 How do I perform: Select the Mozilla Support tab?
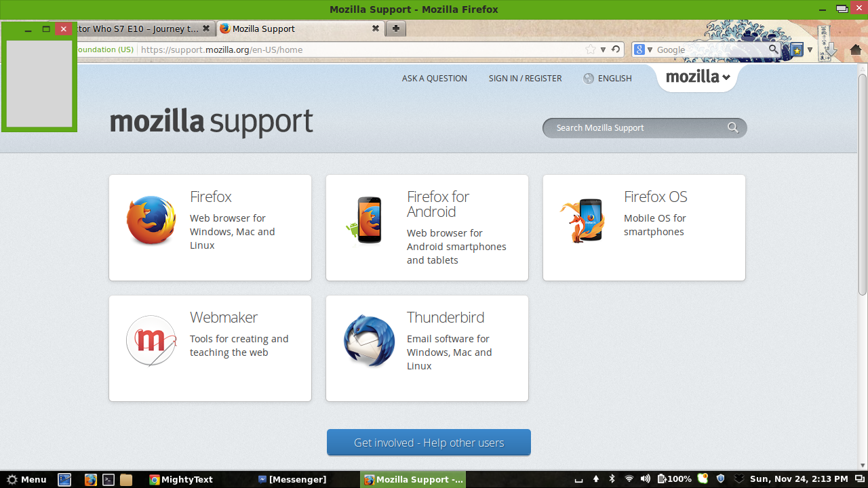coord(300,28)
